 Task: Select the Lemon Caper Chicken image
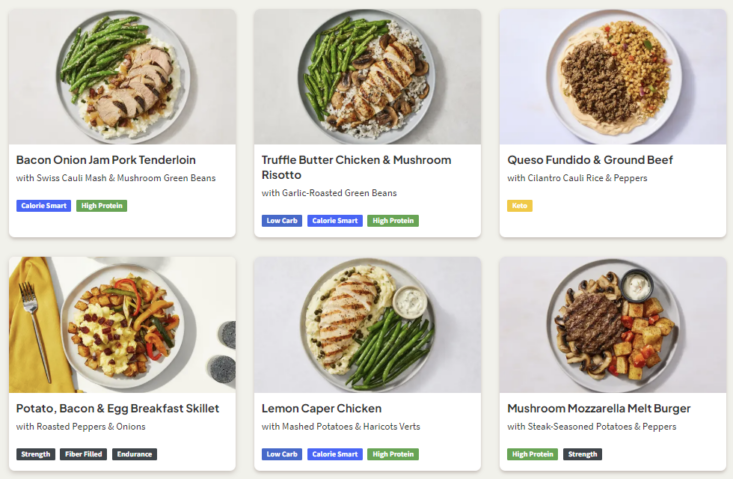click(367, 325)
